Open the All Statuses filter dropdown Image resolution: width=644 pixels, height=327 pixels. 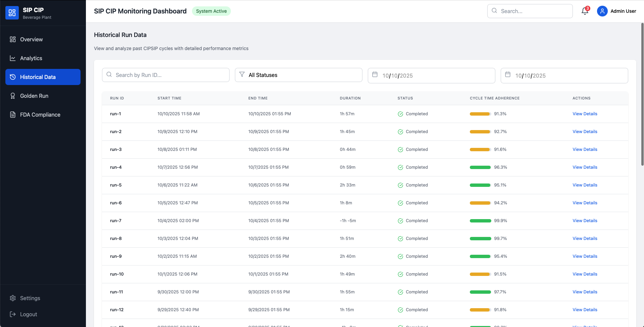(x=298, y=75)
